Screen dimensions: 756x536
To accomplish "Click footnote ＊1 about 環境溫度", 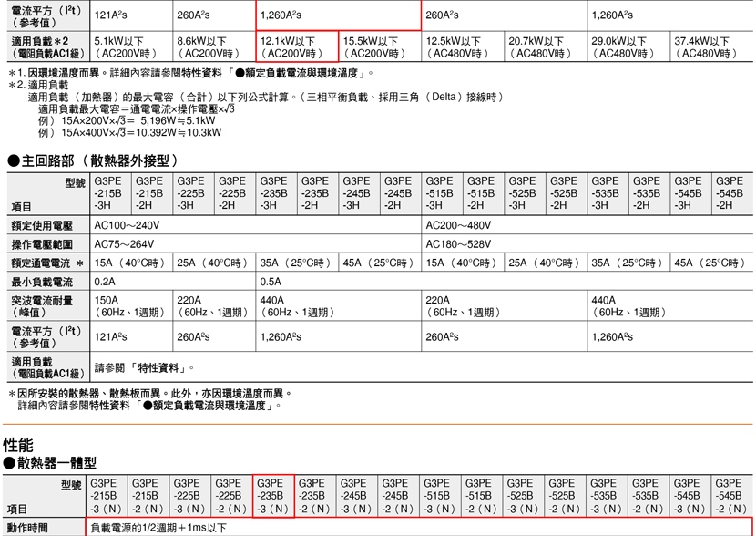I will pyautogui.click(x=191, y=73).
